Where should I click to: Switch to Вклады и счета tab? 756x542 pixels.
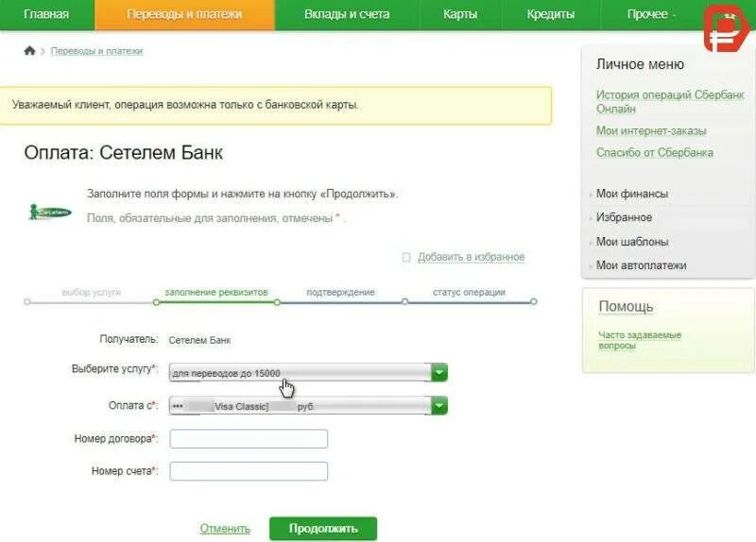[347, 14]
